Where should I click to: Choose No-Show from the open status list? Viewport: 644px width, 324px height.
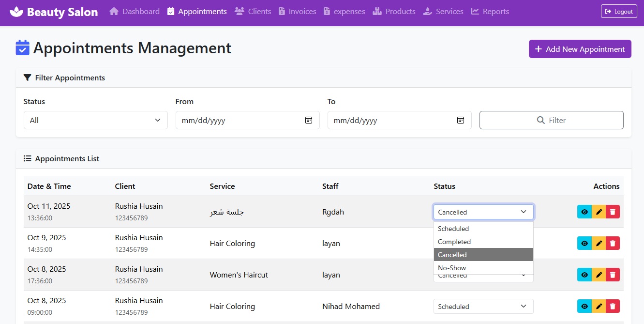tap(451, 267)
